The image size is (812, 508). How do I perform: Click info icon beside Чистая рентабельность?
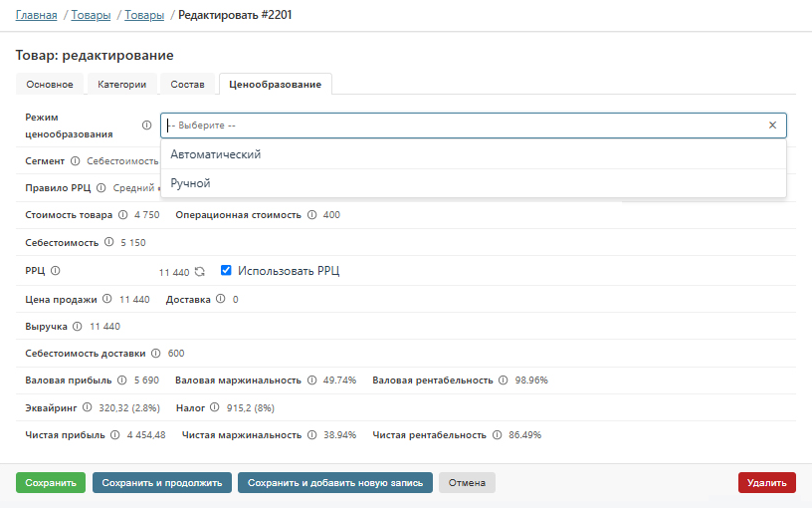[497, 435]
